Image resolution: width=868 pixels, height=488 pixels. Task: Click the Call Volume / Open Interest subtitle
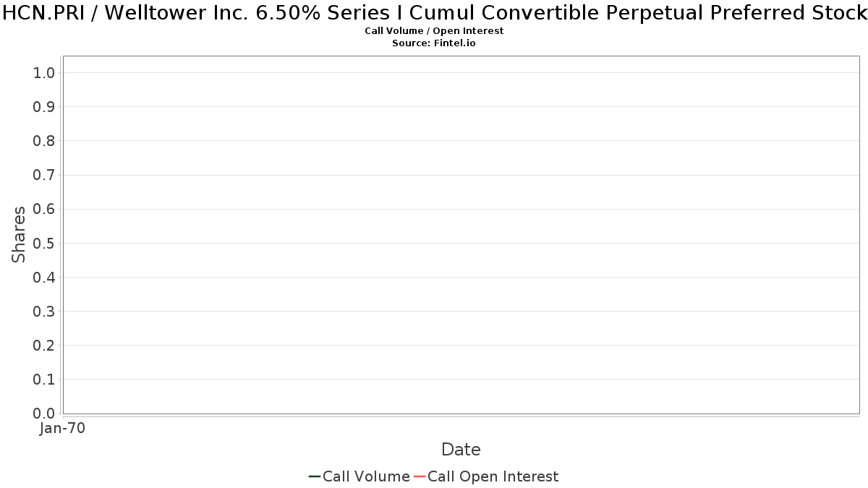(x=434, y=31)
